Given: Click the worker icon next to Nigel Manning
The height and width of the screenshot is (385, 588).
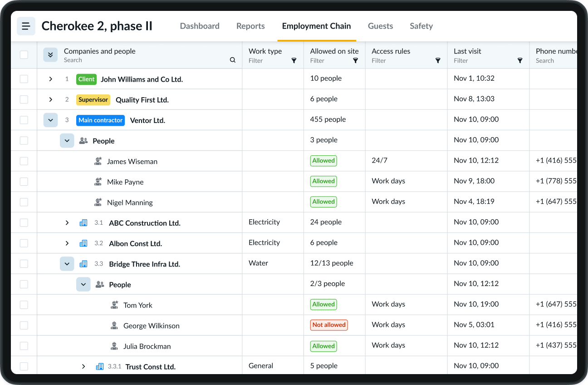Looking at the screenshot, I should coord(98,202).
